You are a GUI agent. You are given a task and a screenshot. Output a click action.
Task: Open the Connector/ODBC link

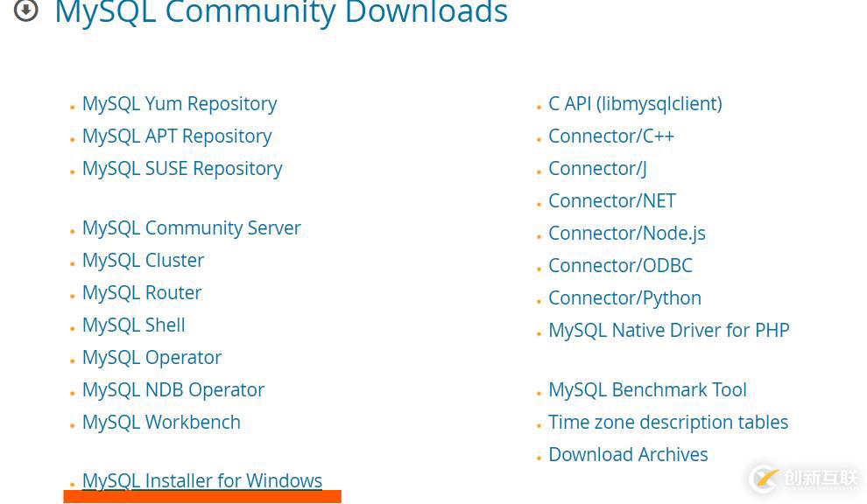pyautogui.click(x=620, y=266)
